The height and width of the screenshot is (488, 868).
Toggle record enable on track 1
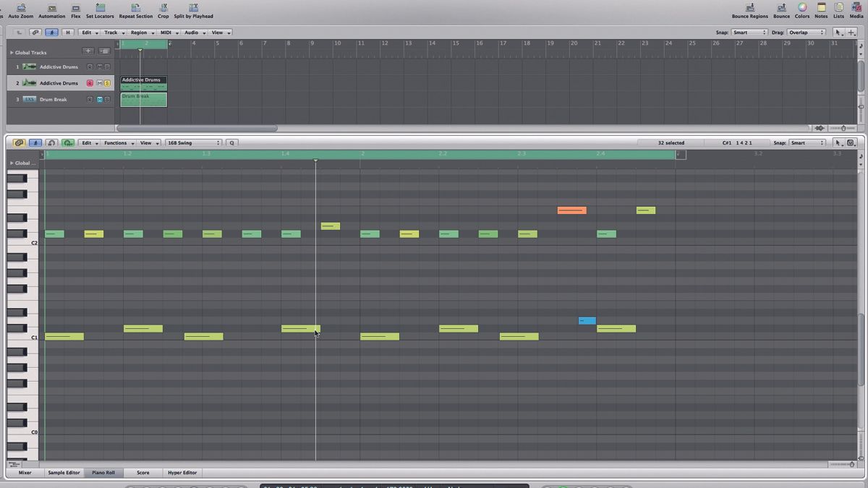[90, 67]
